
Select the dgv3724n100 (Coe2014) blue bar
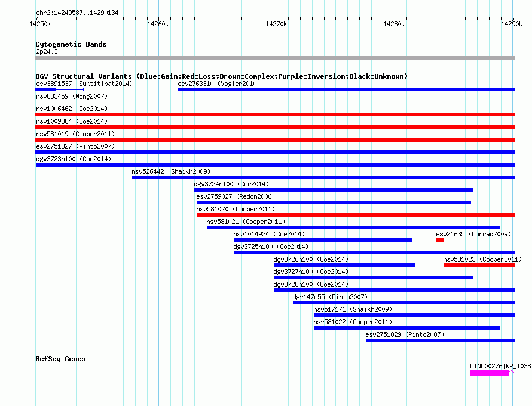click(334, 190)
